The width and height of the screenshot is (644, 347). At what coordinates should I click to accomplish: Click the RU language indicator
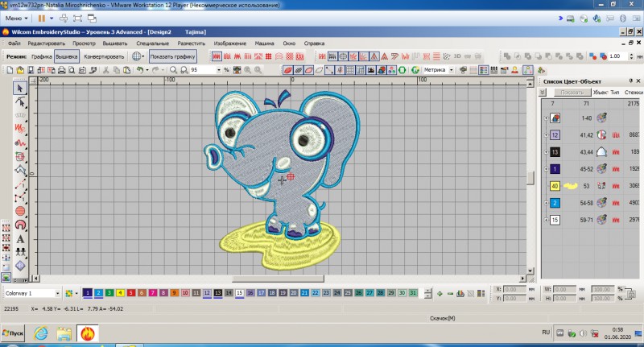[x=546, y=333]
